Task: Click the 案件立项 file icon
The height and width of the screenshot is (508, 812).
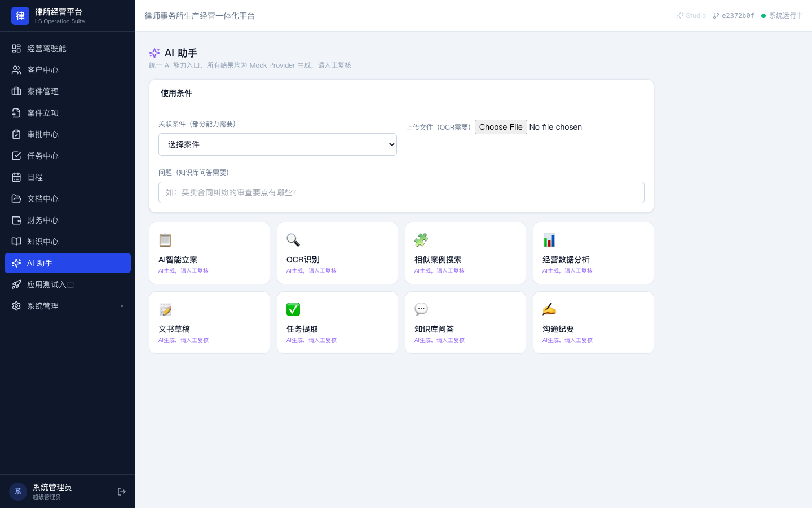Action: pyautogui.click(x=16, y=113)
